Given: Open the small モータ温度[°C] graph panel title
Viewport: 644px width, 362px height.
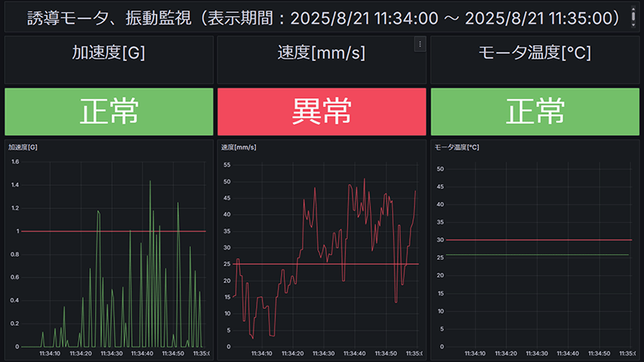Looking at the screenshot, I should tap(456, 147).
